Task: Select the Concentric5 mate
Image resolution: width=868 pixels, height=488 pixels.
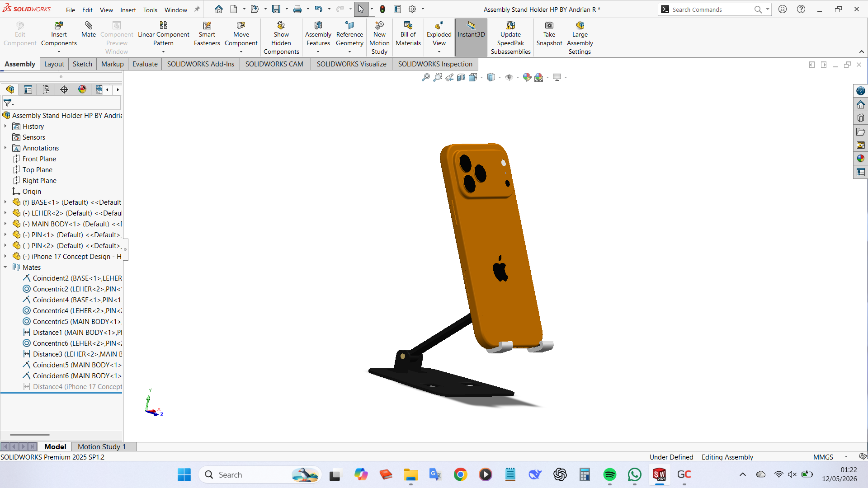Action: (72, 322)
